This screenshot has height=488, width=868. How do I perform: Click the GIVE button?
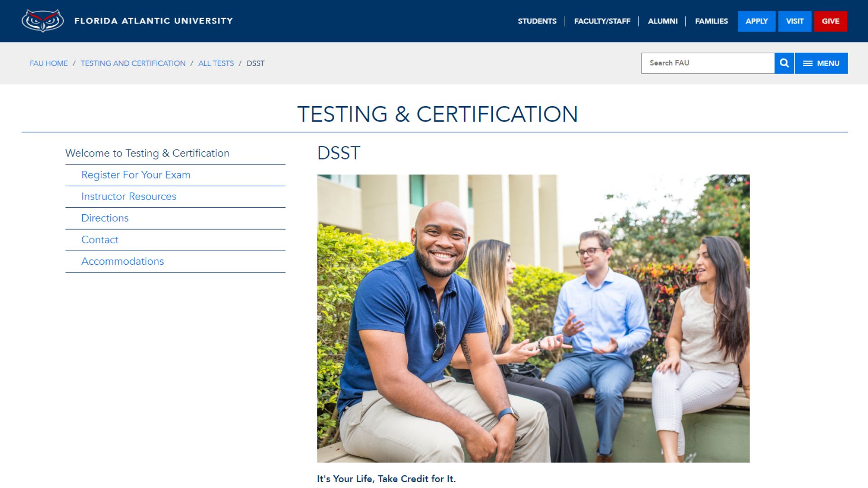[x=831, y=21]
